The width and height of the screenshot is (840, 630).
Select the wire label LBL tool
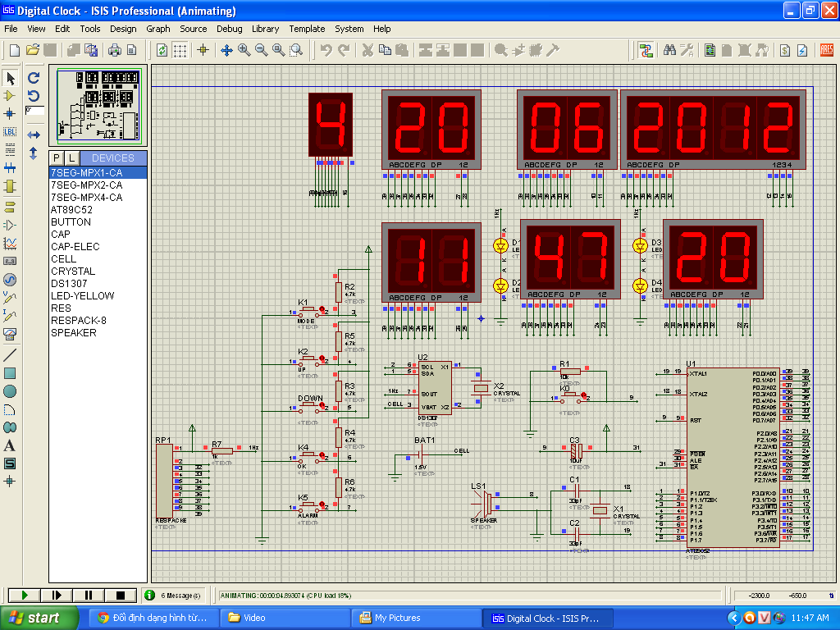pos(10,131)
